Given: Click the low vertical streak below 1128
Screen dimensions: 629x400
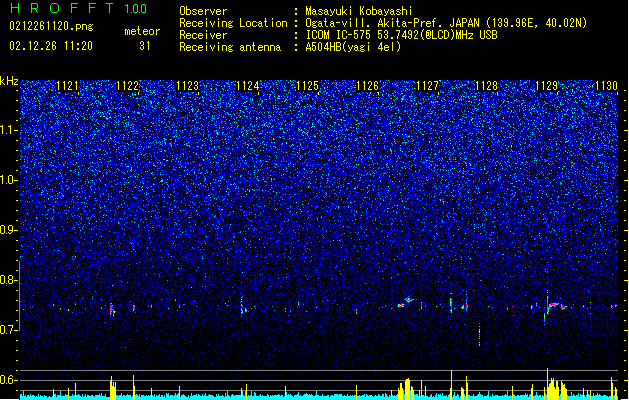Looking at the screenshot, I should point(479,333).
